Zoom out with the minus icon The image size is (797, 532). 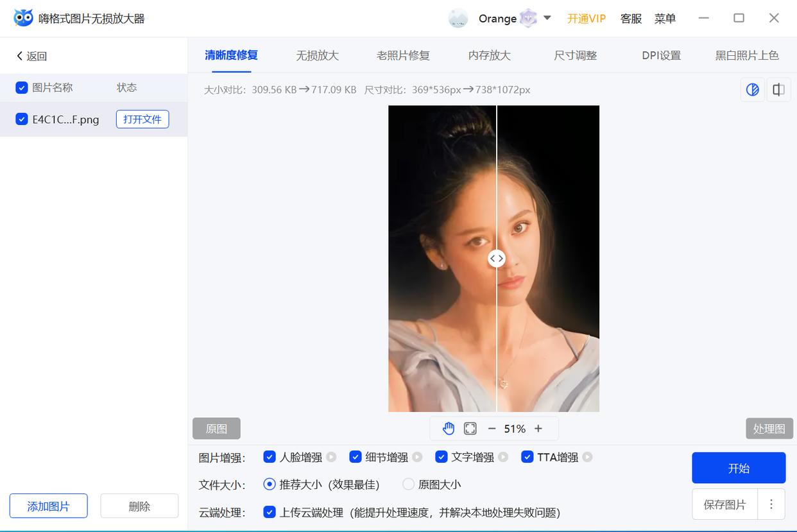[492, 428]
